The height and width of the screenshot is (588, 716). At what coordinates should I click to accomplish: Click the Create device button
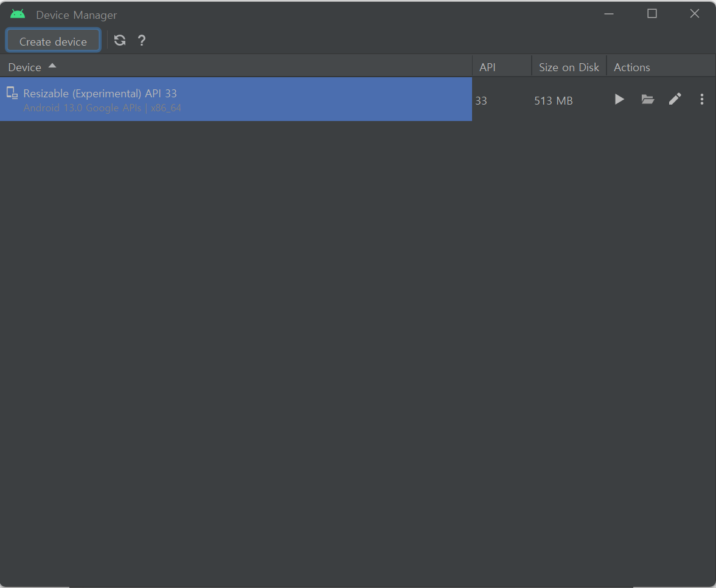tap(53, 41)
